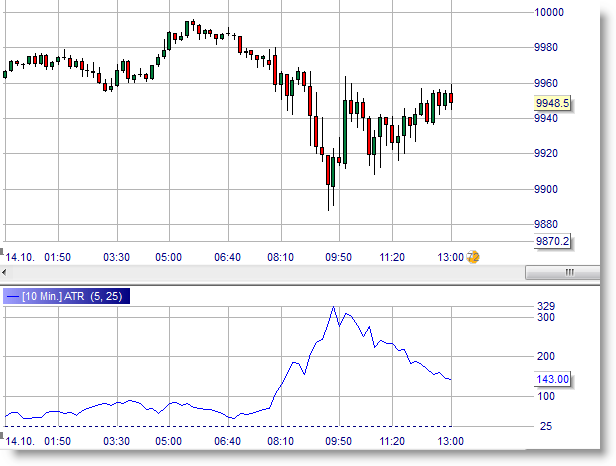Click the 09:50 label on the upper time axis
This screenshot has height=466, width=616.
pyautogui.click(x=339, y=257)
